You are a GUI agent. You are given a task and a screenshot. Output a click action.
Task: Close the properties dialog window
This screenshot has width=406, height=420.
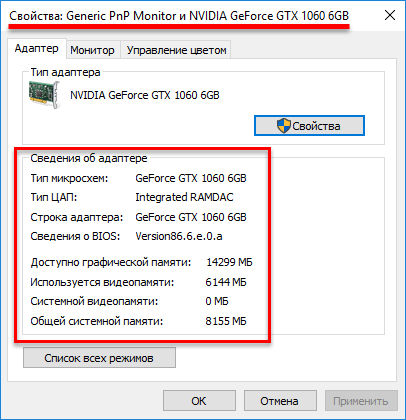tap(390, 15)
